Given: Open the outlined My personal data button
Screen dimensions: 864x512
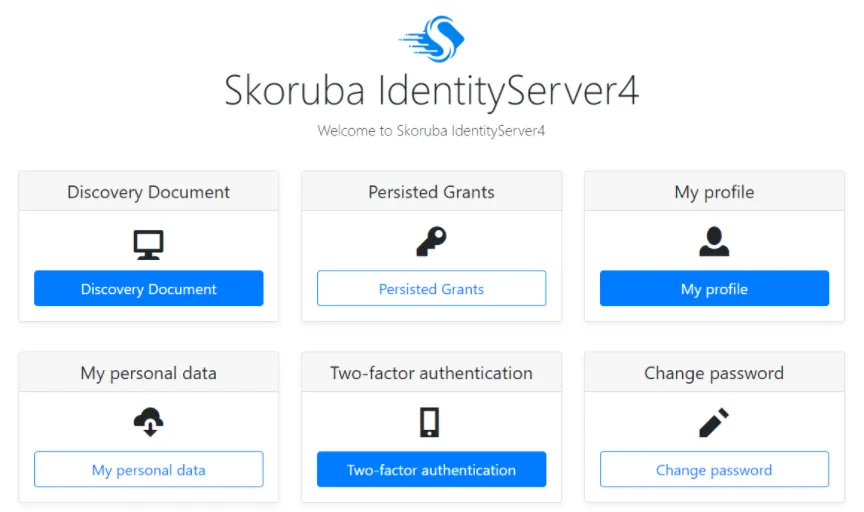Looking at the screenshot, I should [149, 469].
